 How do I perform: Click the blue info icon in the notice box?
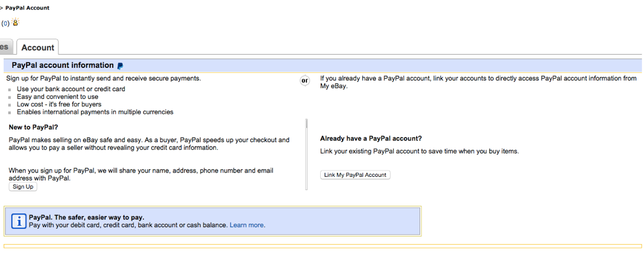coord(19,221)
